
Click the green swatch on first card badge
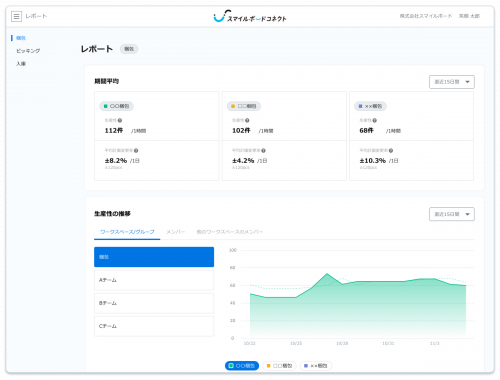tap(106, 106)
